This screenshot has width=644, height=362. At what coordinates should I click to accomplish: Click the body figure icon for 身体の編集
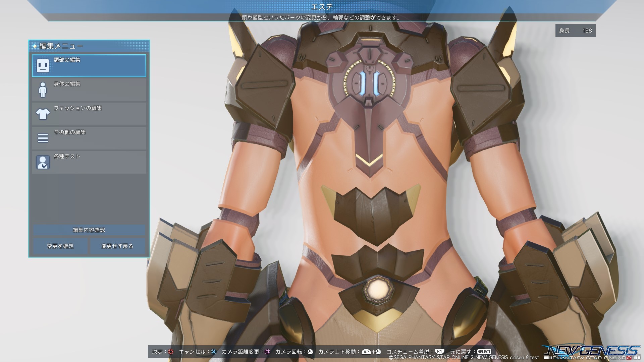tap(43, 90)
